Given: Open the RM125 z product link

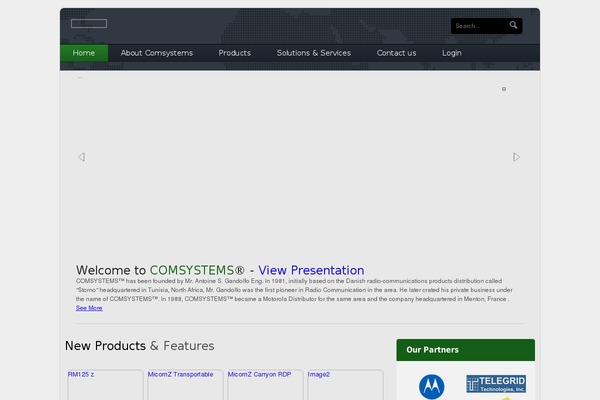Looking at the screenshot, I should pyautogui.click(x=81, y=374).
